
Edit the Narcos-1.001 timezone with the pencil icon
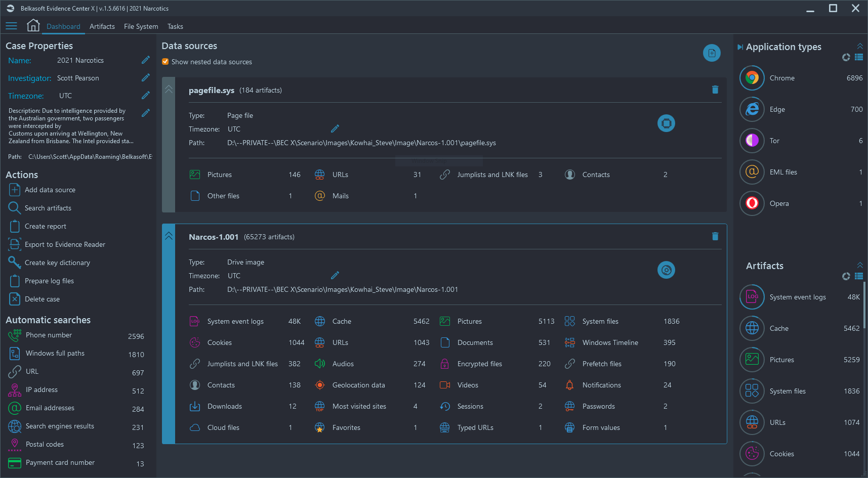point(335,276)
